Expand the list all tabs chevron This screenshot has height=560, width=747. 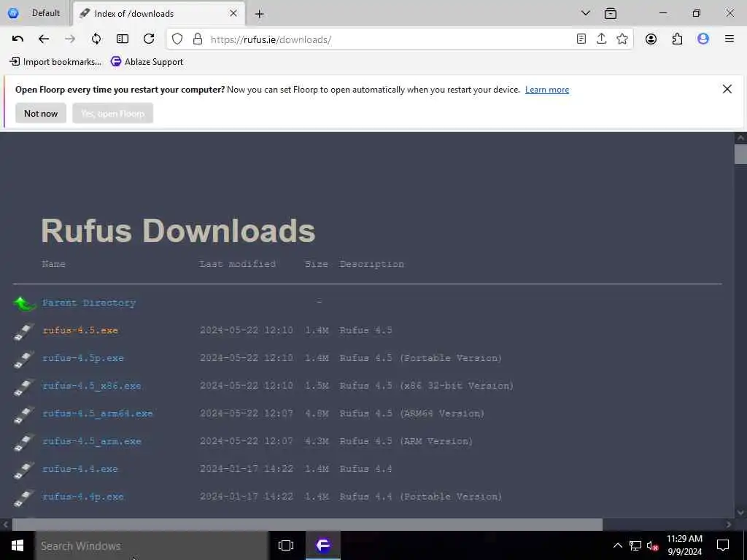click(586, 13)
